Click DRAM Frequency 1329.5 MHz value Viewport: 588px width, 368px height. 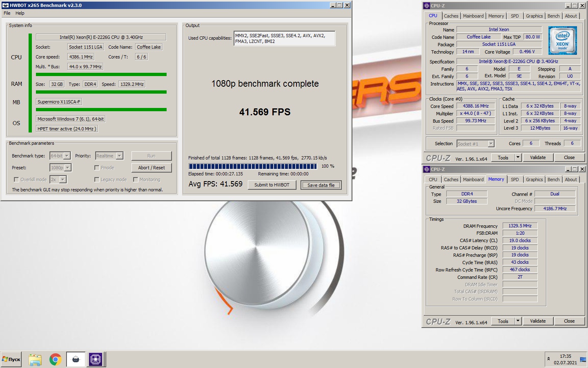[520, 226]
